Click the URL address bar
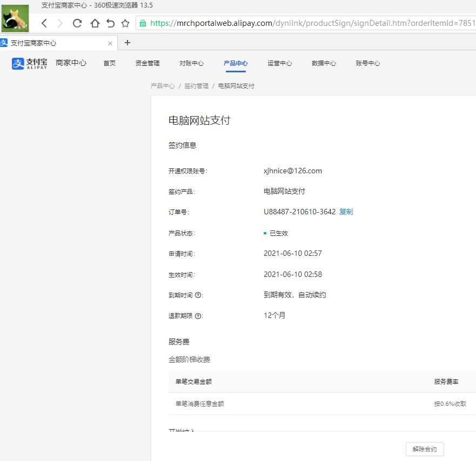 click(306, 23)
